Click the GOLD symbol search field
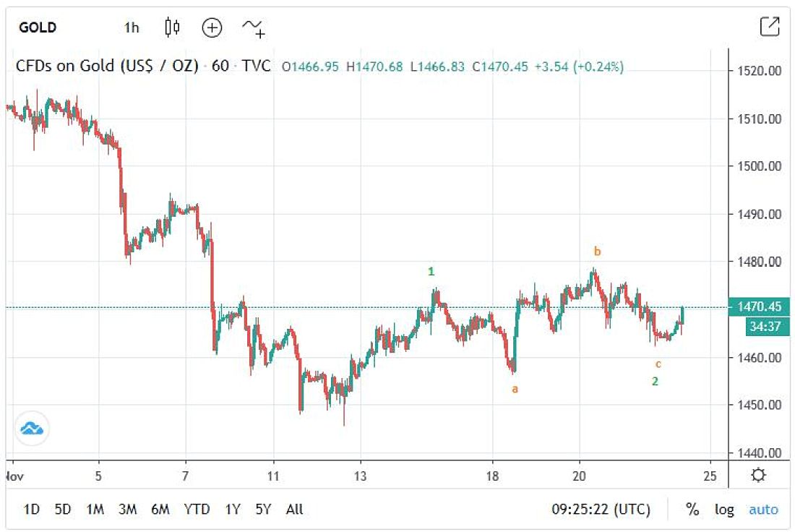 pos(38,27)
